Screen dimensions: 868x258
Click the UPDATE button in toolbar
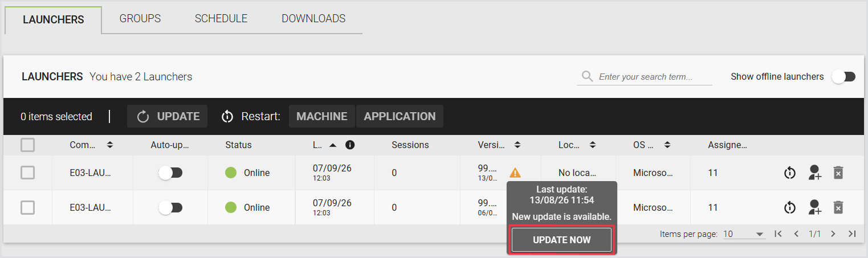point(168,116)
